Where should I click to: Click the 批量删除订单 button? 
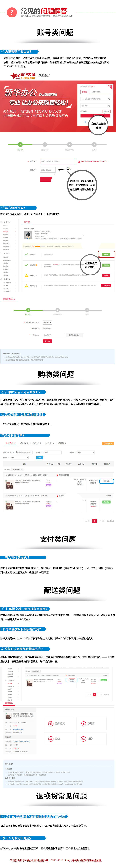[x=17, y=469]
